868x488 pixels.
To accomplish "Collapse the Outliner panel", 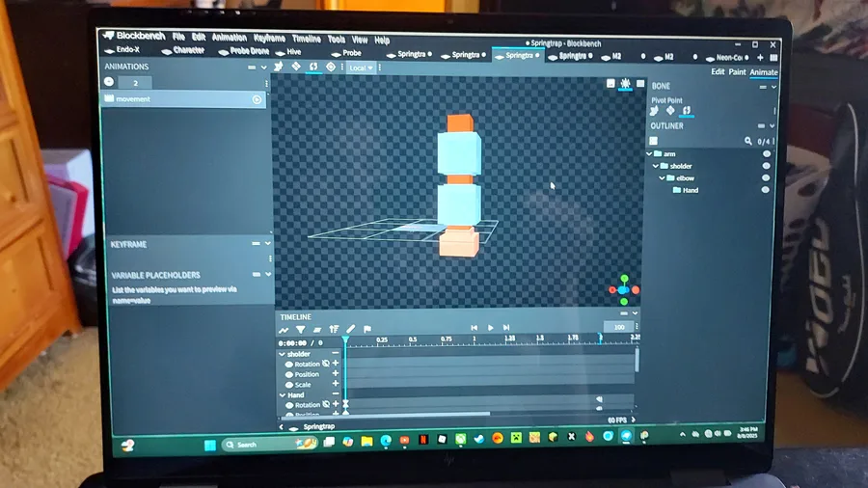I will pos(772,126).
